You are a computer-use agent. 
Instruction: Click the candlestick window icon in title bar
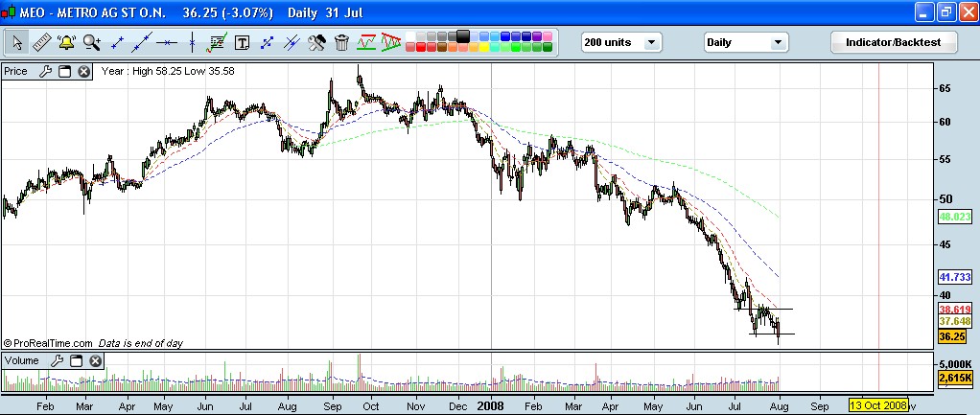coord(10,12)
